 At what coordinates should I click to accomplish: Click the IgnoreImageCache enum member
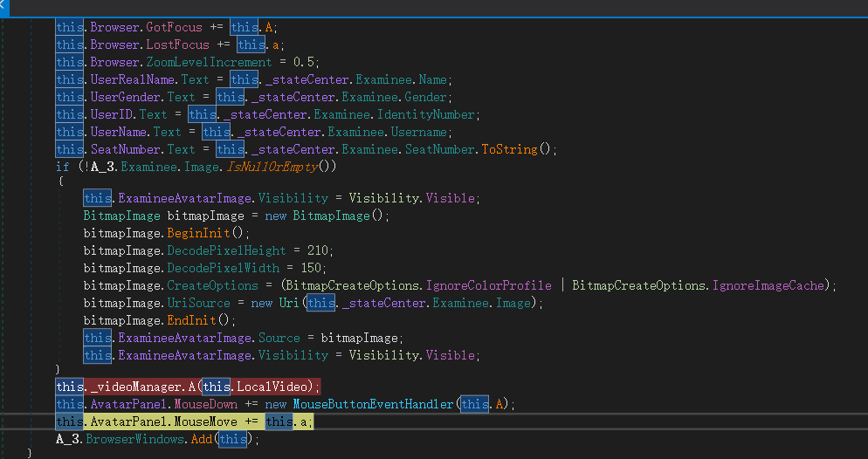(x=768, y=286)
